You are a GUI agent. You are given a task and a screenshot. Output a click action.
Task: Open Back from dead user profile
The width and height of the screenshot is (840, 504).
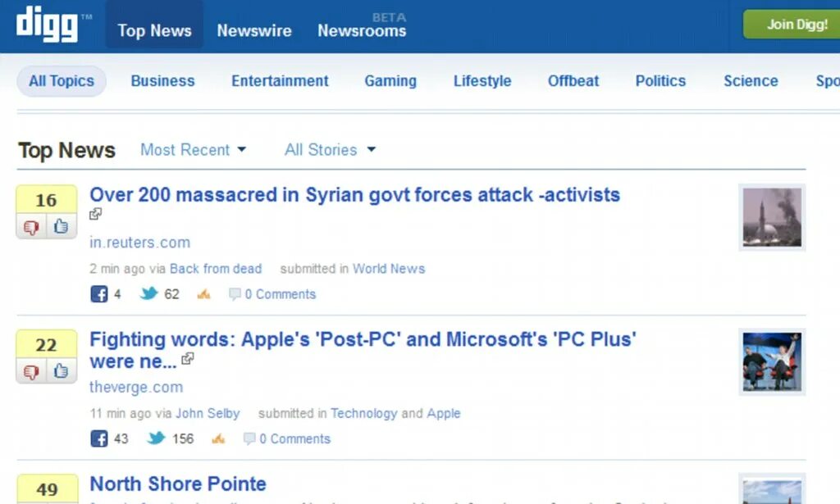(216, 269)
